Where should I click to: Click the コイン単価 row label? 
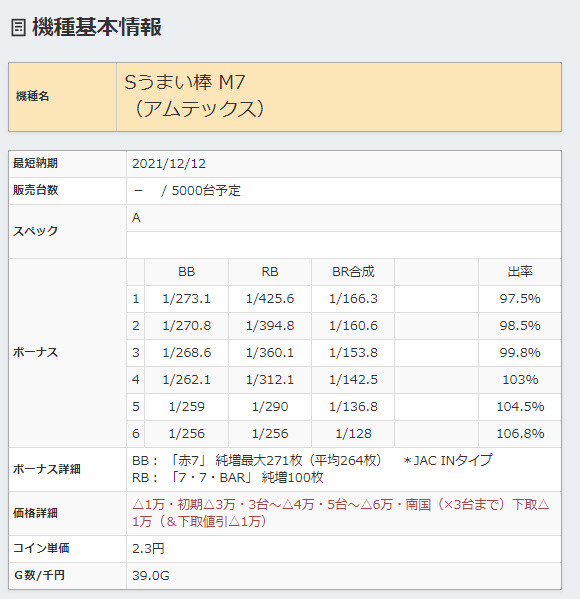[x=41, y=549]
